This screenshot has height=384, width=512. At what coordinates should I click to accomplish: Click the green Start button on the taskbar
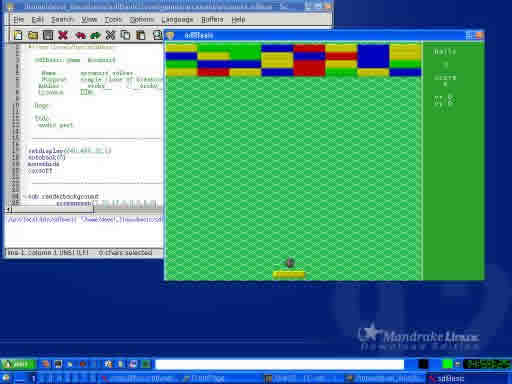18,364
